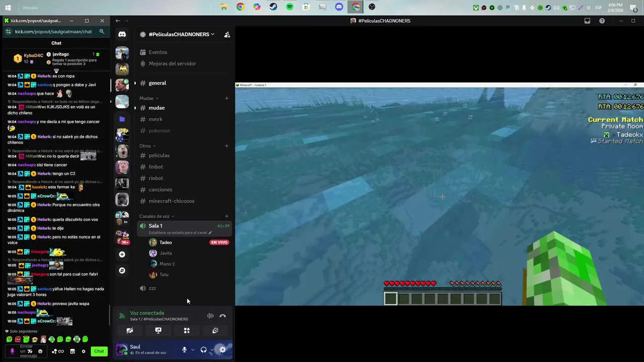Image resolution: width=644 pixels, height=362 pixels.
Task: Click the Discord back navigation arrow
Action: coord(118,21)
